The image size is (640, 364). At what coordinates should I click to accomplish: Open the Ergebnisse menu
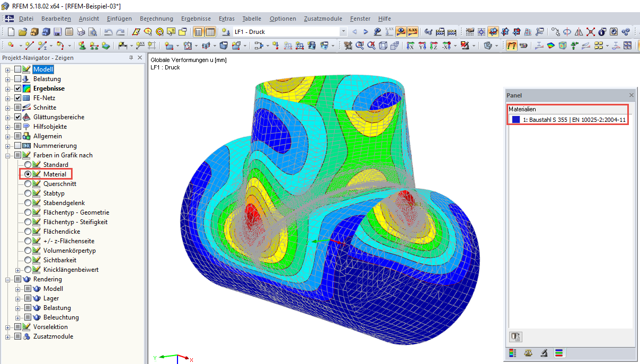click(195, 19)
